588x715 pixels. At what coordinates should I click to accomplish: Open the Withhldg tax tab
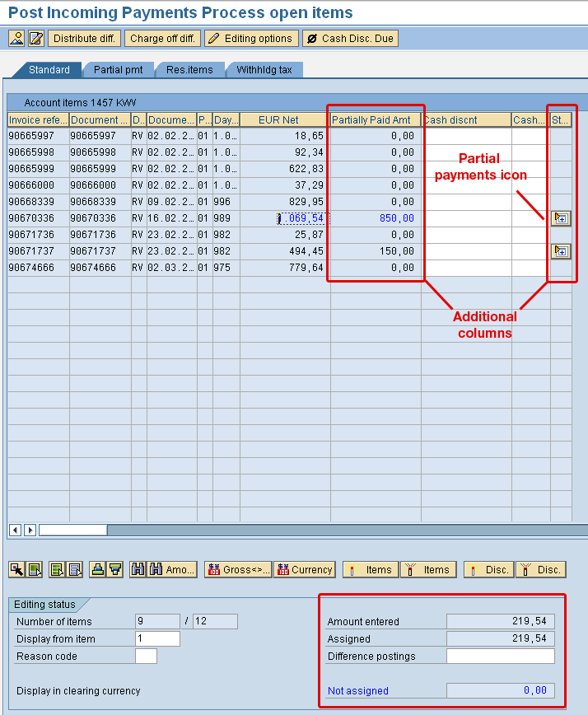click(264, 70)
